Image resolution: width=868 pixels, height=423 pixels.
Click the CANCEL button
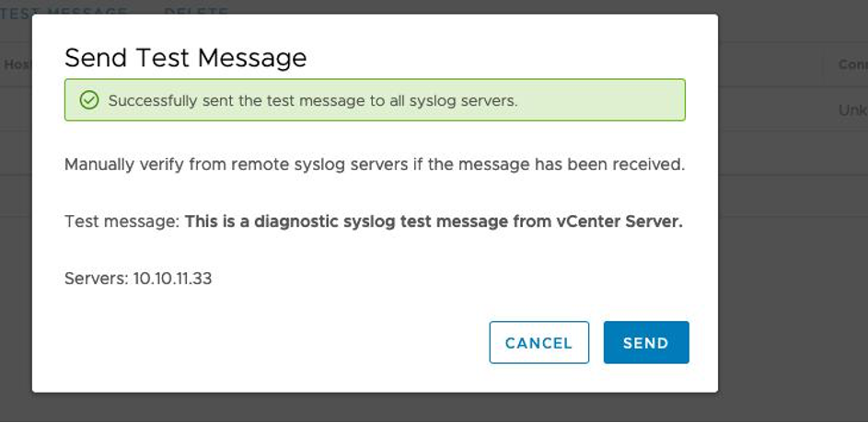[538, 343]
